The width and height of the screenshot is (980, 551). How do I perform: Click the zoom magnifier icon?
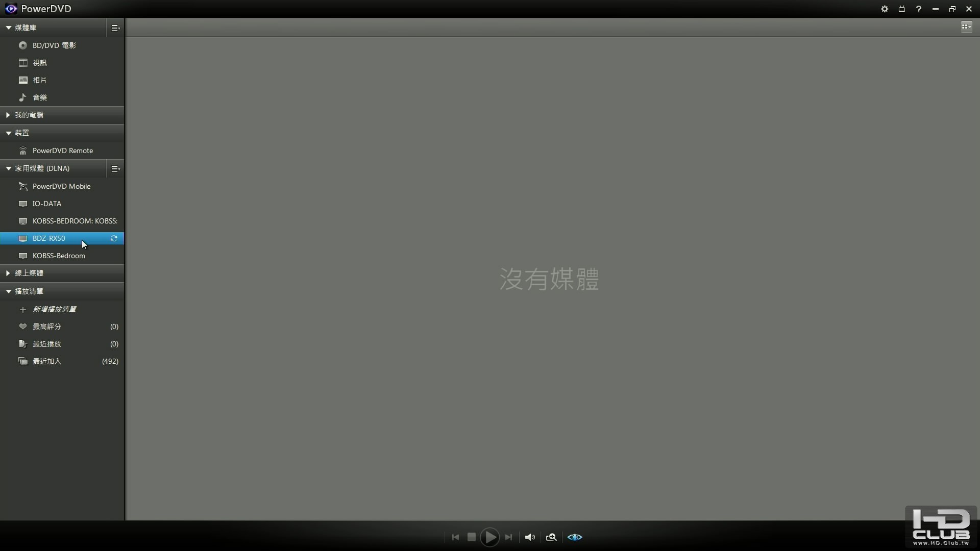click(551, 537)
